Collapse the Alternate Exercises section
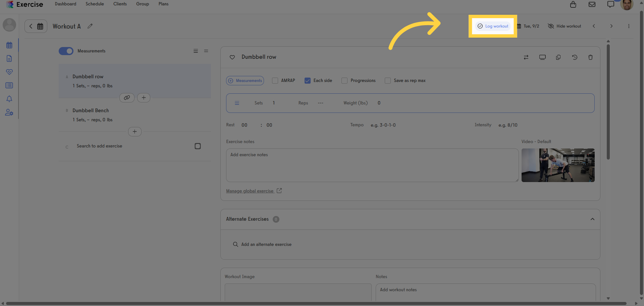This screenshot has height=306, width=644. [x=592, y=219]
